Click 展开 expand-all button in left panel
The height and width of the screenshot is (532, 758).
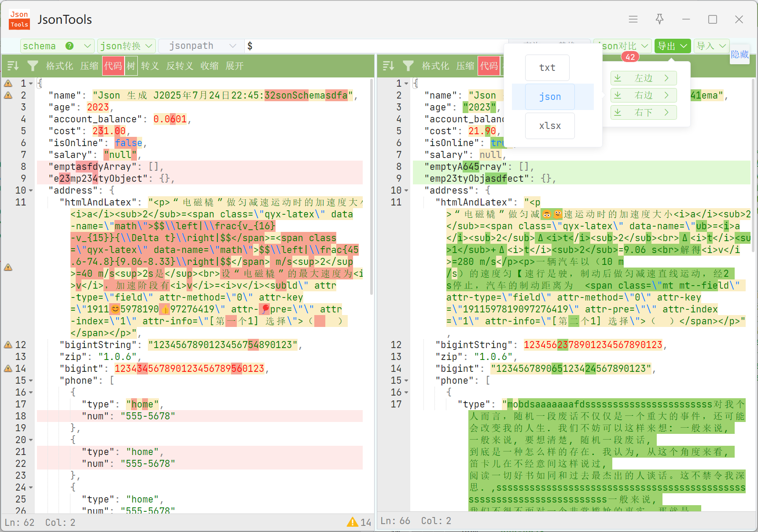235,66
